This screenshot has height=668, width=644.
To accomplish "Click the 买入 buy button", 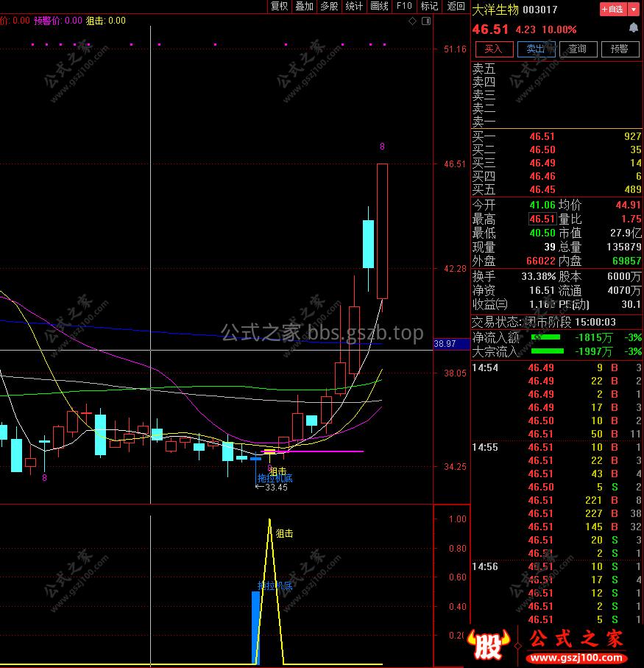I will (x=494, y=49).
